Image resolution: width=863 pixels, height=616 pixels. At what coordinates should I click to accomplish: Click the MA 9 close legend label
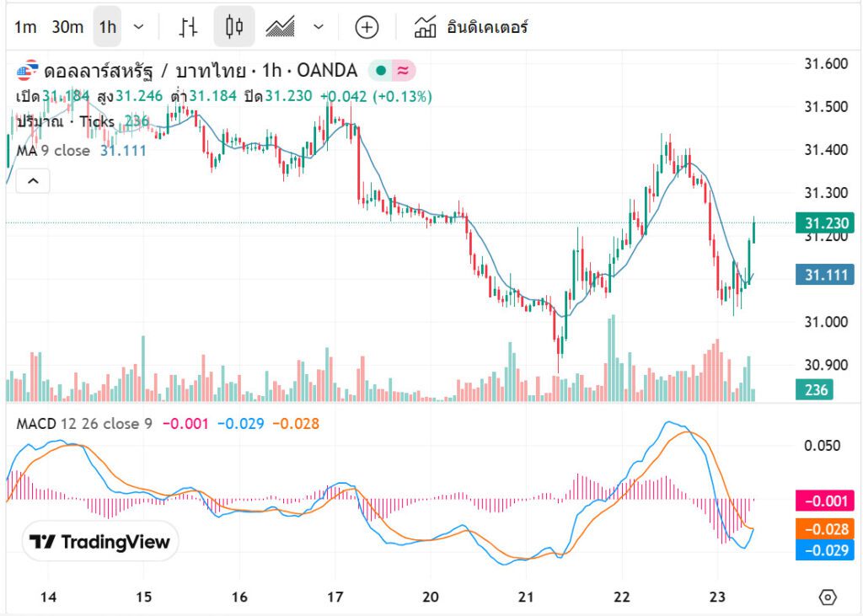click(x=54, y=151)
